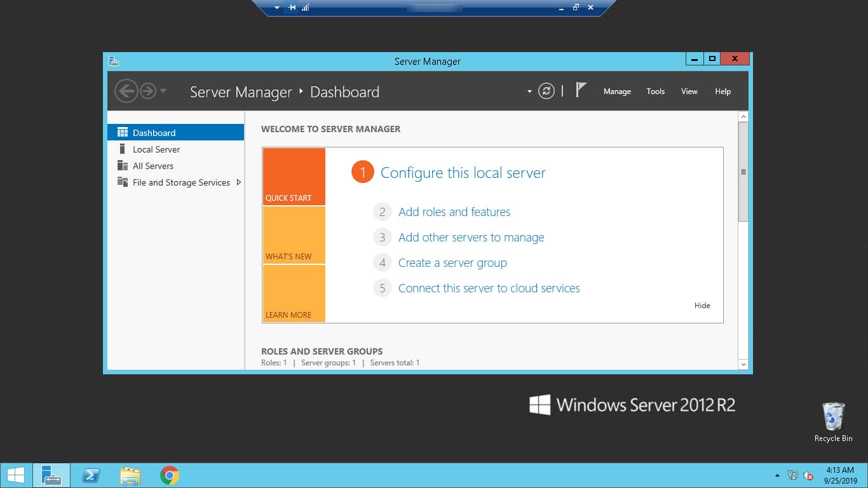The image size is (868, 488).
Task: Click the back navigation arrow in Server Manager
Action: pos(127,91)
